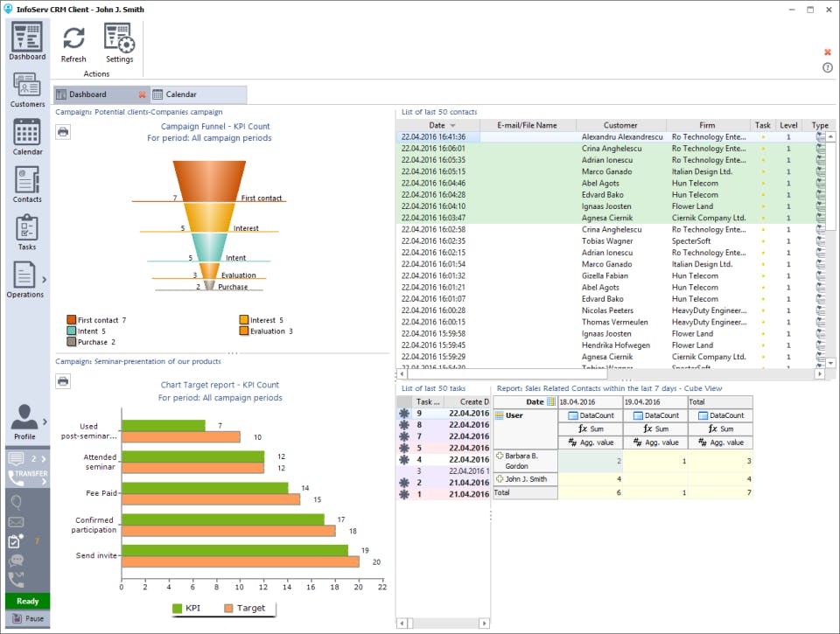Print the Campaign Funnel chart
Image resolution: width=840 pixels, height=634 pixels.
[63, 132]
